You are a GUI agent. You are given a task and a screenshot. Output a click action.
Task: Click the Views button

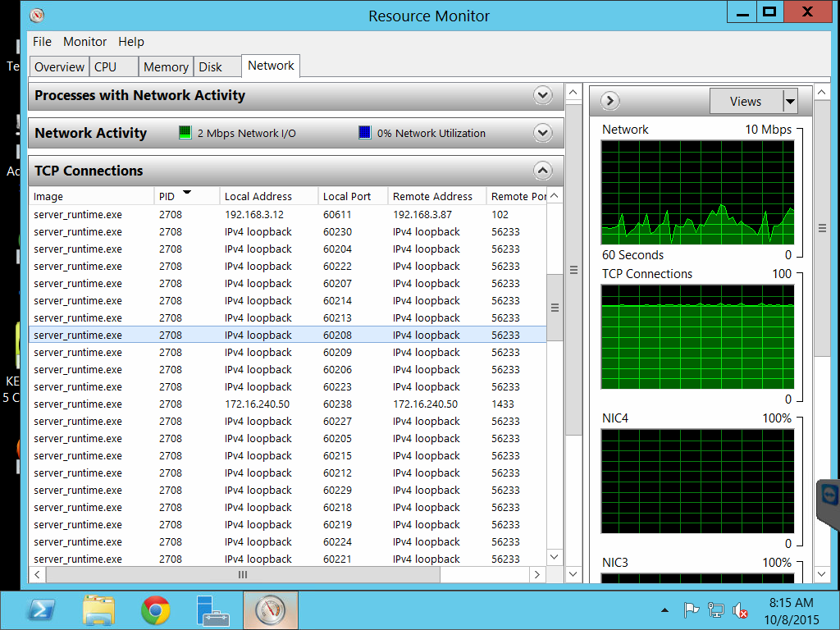[x=746, y=101]
